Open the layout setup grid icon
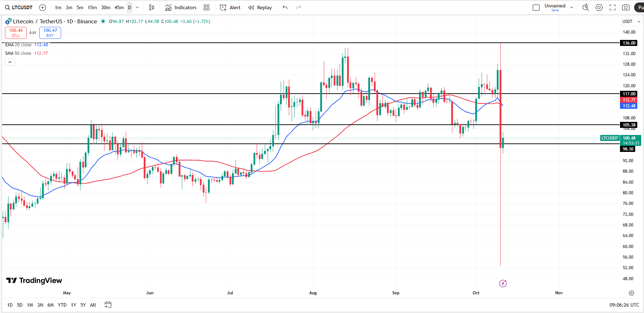 point(207,7)
